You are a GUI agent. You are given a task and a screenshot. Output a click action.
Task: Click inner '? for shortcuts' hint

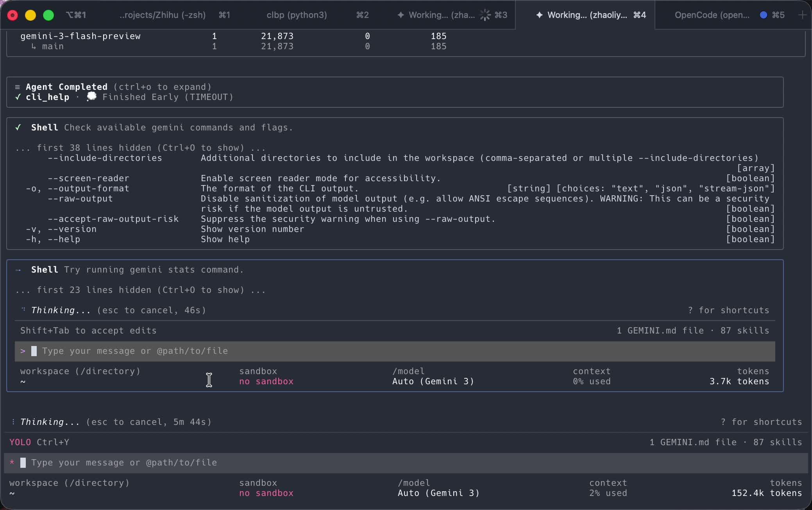point(728,310)
